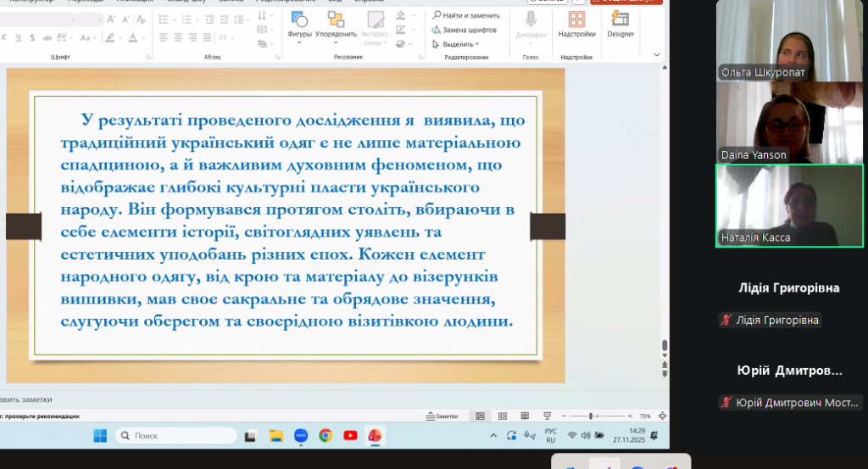Switch to slide sorter view

point(503,416)
